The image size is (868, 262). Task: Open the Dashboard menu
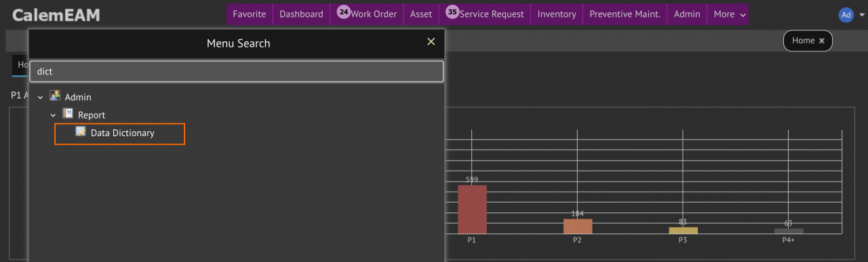pyautogui.click(x=301, y=14)
